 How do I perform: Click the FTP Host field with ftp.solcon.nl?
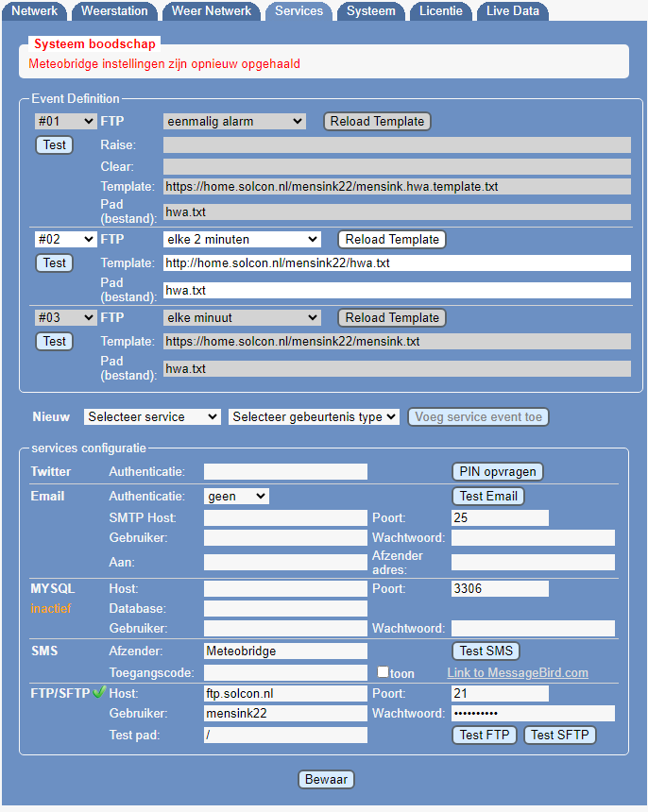pos(285,693)
